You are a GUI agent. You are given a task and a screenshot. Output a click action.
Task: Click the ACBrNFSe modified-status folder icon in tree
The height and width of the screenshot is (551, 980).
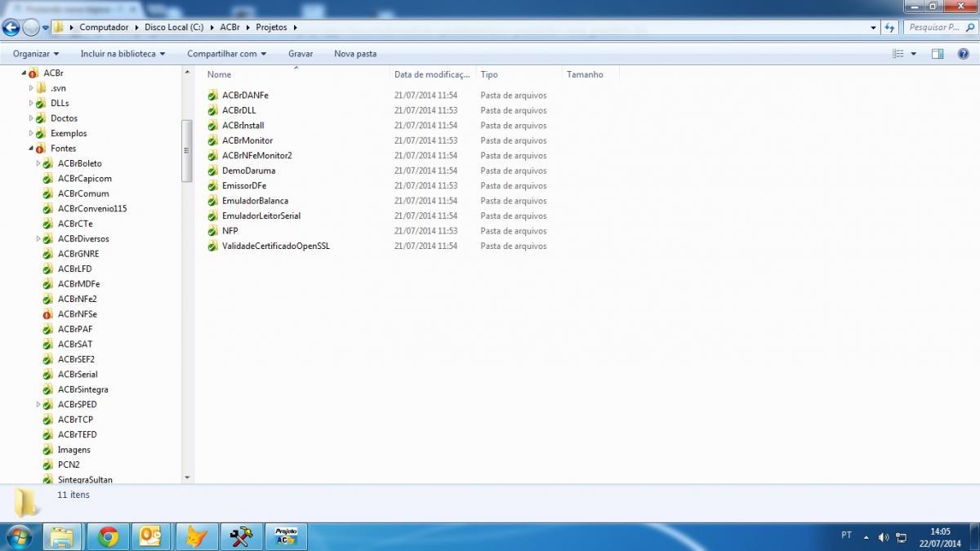click(x=47, y=314)
